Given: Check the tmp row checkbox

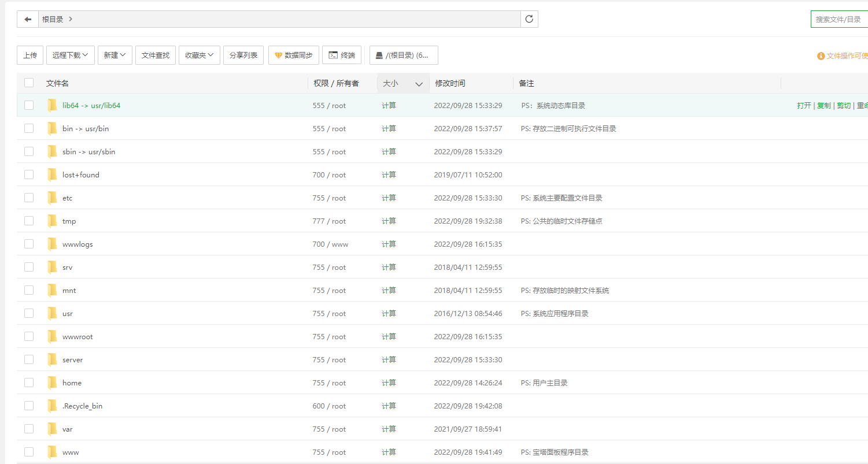Looking at the screenshot, I should (x=29, y=221).
